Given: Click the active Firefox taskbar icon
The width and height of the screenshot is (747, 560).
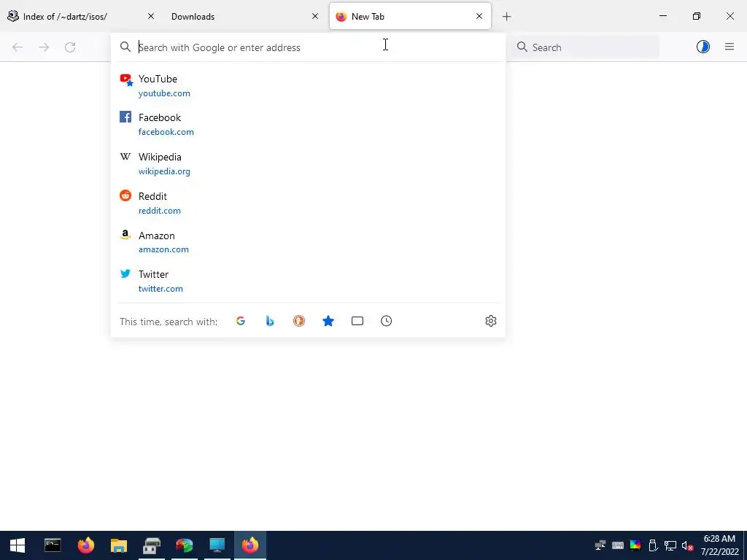Looking at the screenshot, I should (250, 545).
